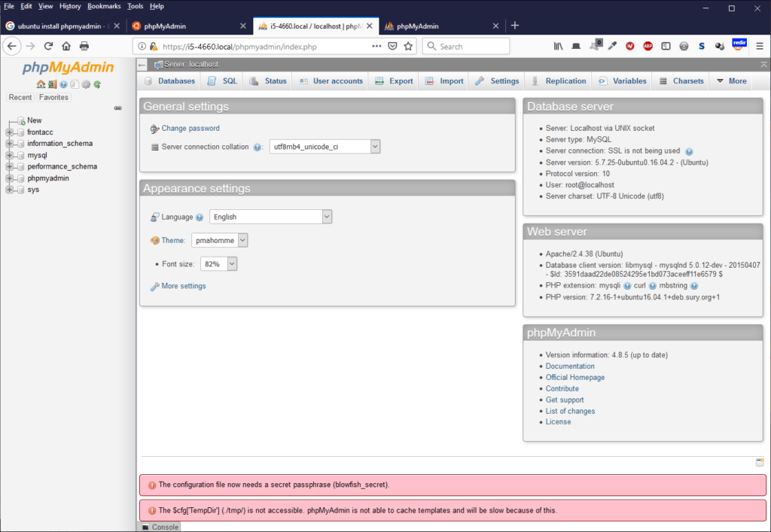Open the page actions three-dots menu
The image size is (771, 532).
[x=376, y=46]
